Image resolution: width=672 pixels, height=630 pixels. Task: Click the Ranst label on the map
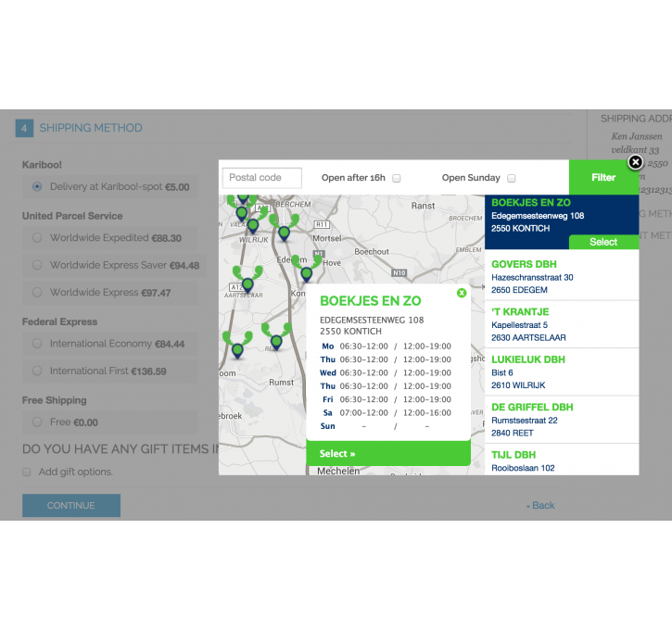(423, 206)
